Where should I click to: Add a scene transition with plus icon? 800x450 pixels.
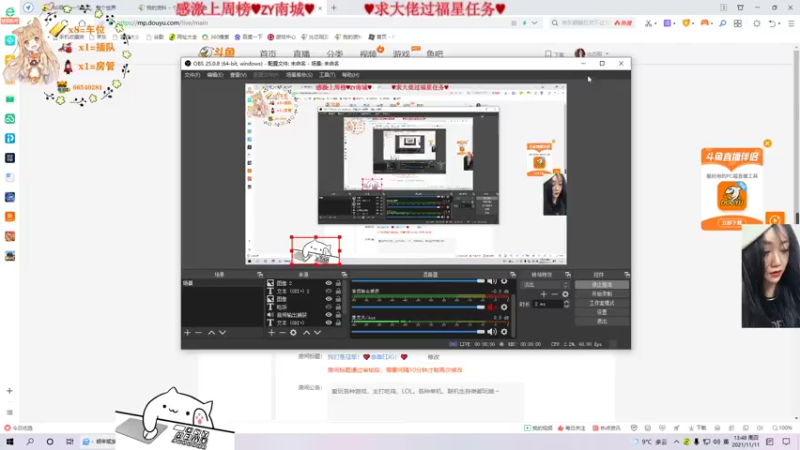point(543,294)
